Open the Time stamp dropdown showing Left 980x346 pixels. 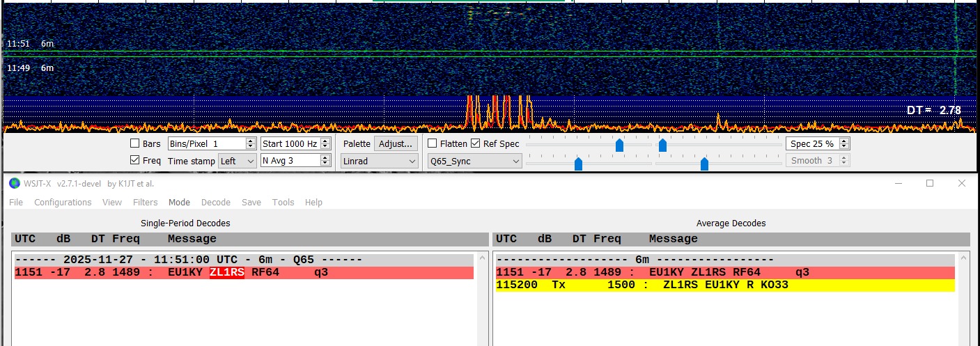(237, 161)
